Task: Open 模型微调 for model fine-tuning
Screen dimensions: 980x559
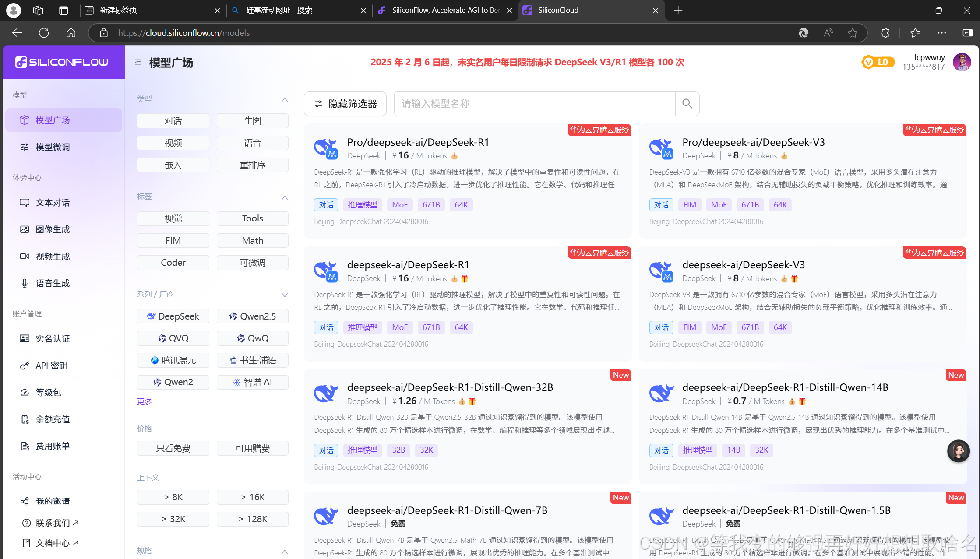Action: pos(52,147)
